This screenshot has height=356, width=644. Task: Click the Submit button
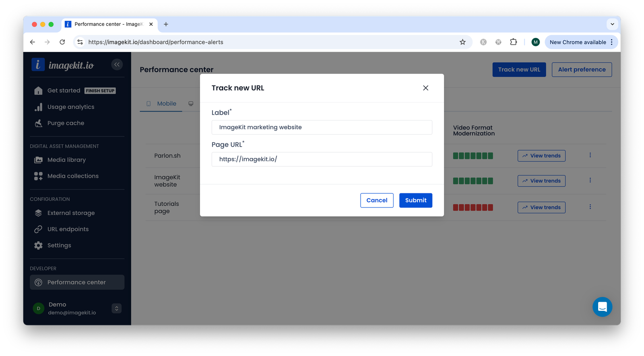pyautogui.click(x=416, y=201)
